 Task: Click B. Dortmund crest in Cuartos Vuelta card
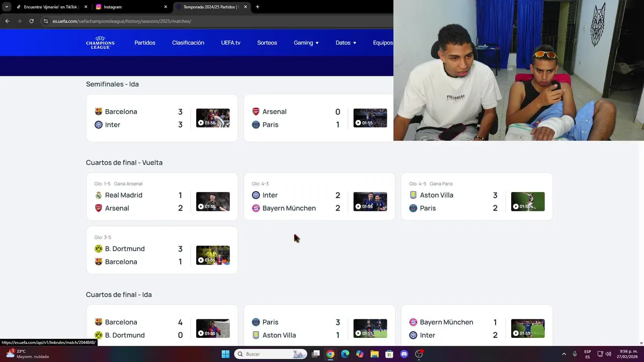[x=99, y=249]
